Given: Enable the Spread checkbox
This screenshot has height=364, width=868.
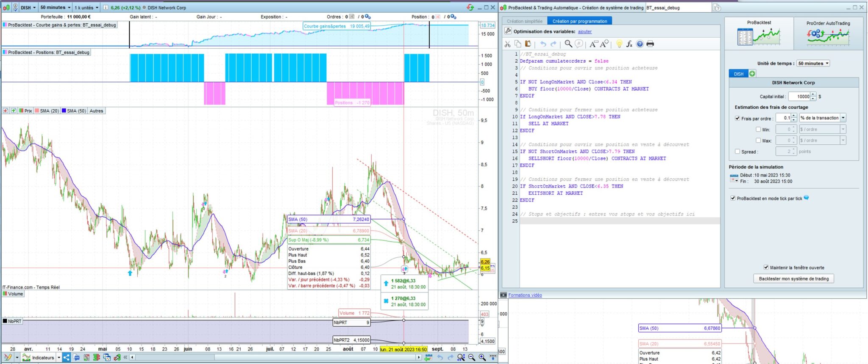Looking at the screenshot, I should coord(737,152).
